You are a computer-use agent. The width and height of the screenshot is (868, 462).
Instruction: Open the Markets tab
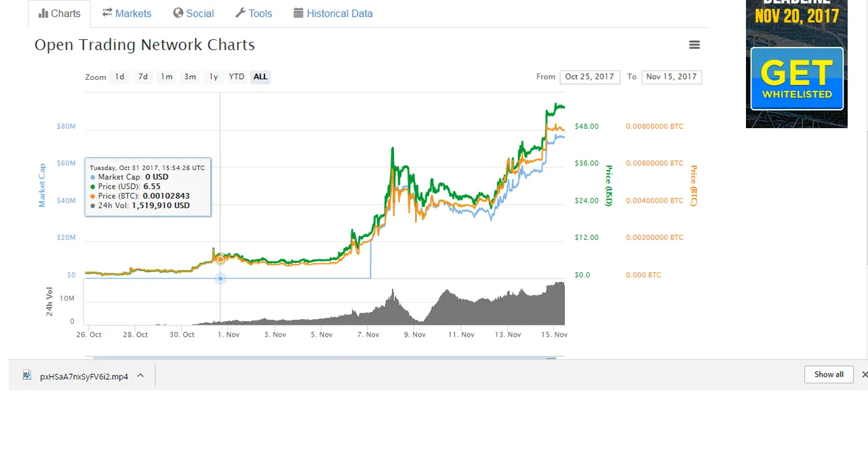click(127, 14)
